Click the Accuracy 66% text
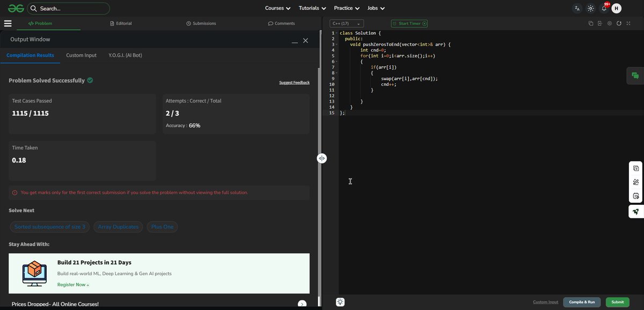 pos(183,126)
